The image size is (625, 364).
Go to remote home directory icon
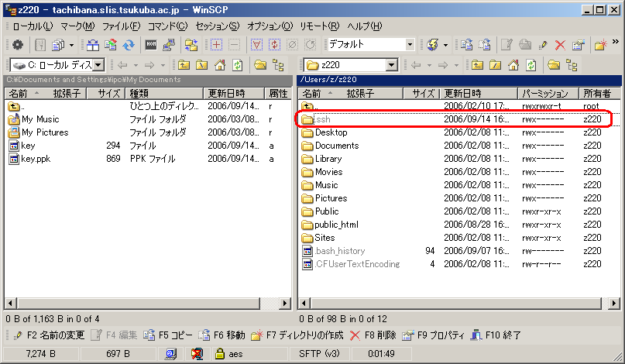tap(513, 65)
